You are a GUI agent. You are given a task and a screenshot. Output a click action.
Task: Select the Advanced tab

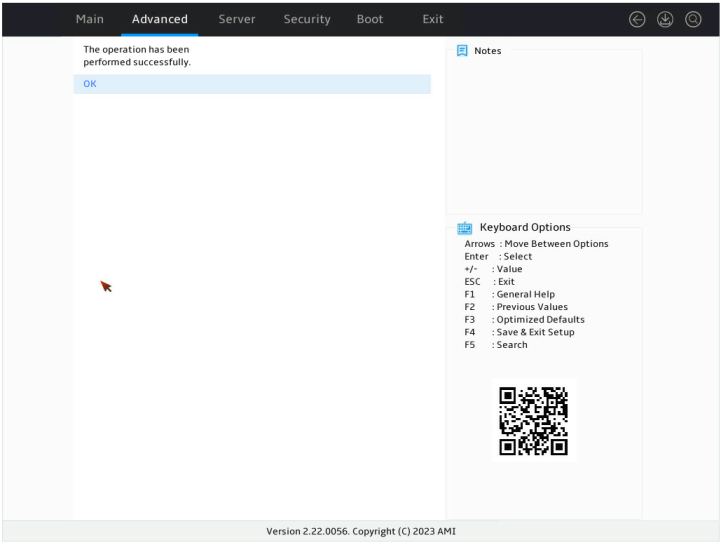coord(161,19)
